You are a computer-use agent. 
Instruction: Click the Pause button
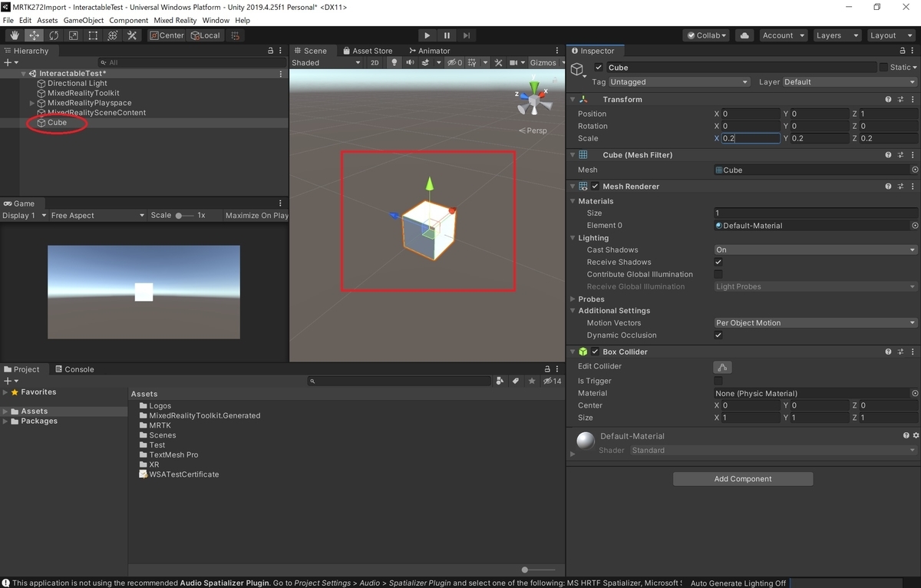click(x=447, y=35)
